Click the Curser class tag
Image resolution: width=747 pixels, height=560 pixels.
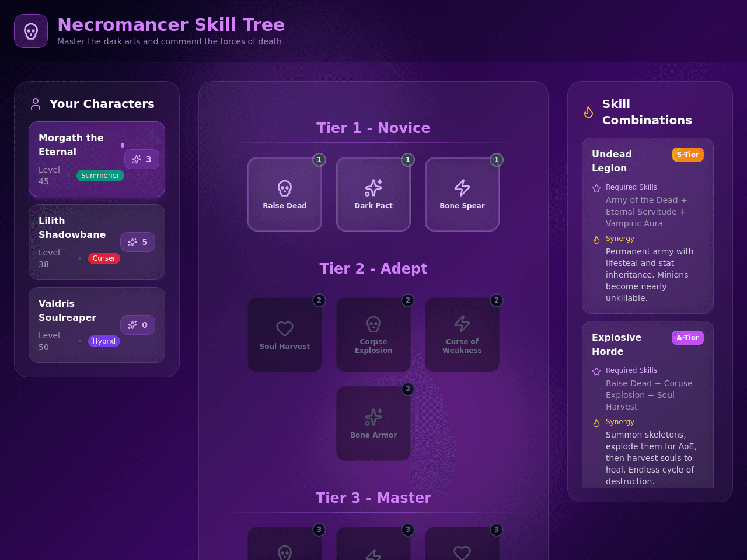point(104,258)
